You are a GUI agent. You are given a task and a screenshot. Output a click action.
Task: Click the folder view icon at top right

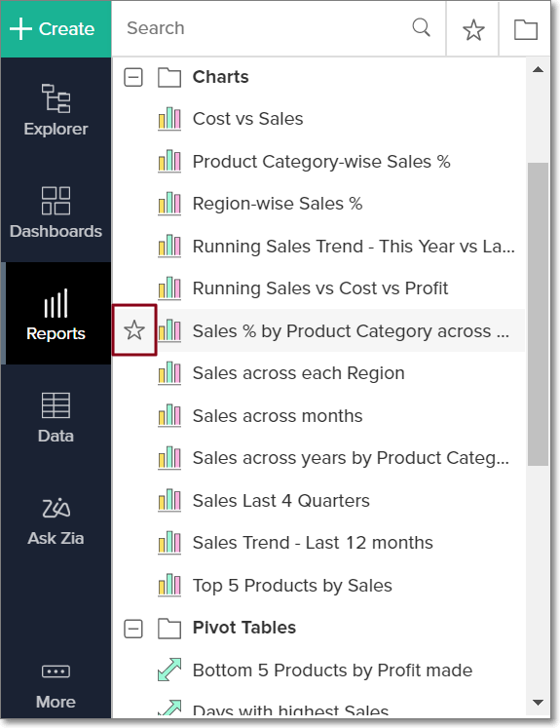pos(526,30)
